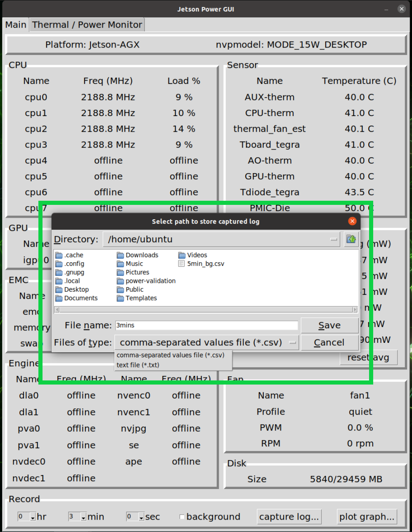
Task: Click the Save button
Action: [x=329, y=325]
